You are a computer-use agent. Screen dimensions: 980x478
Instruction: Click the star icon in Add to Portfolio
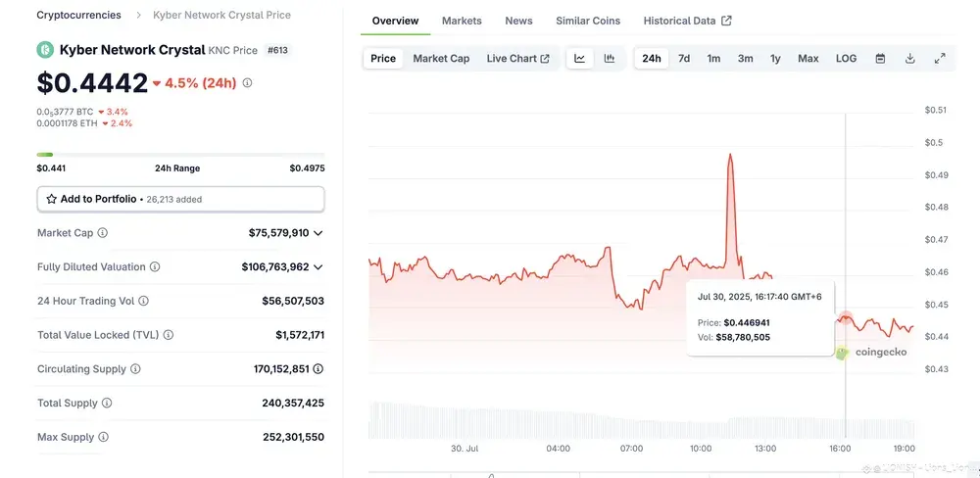pos(52,199)
